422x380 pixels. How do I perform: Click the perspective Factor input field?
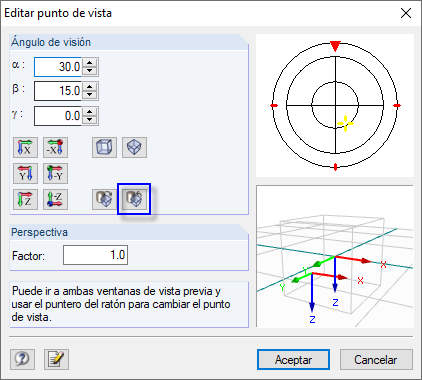click(95, 255)
